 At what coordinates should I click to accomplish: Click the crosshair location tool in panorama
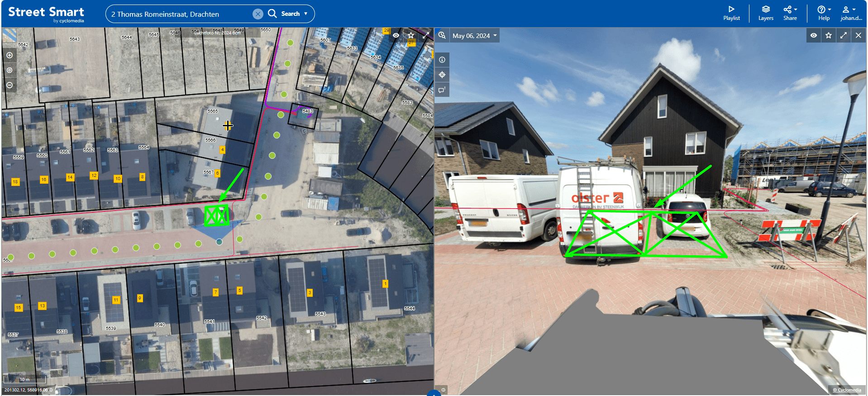click(x=442, y=75)
